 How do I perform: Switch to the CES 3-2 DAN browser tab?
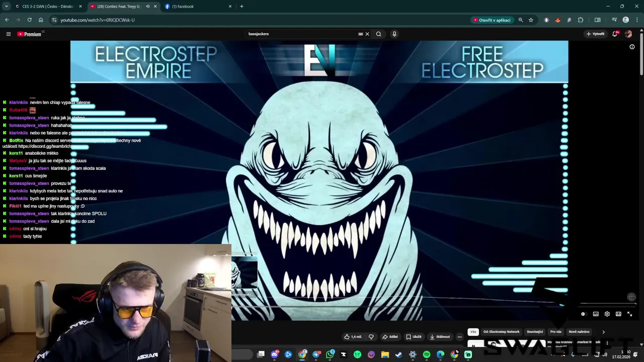(x=48, y=7)
